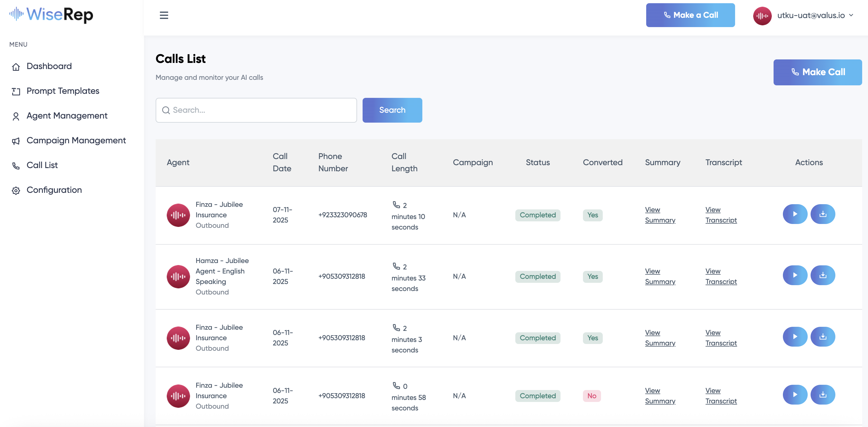Open the sidebar with the hamburger icon
Screen dimensions: 868x427
[x=164, y=15]
